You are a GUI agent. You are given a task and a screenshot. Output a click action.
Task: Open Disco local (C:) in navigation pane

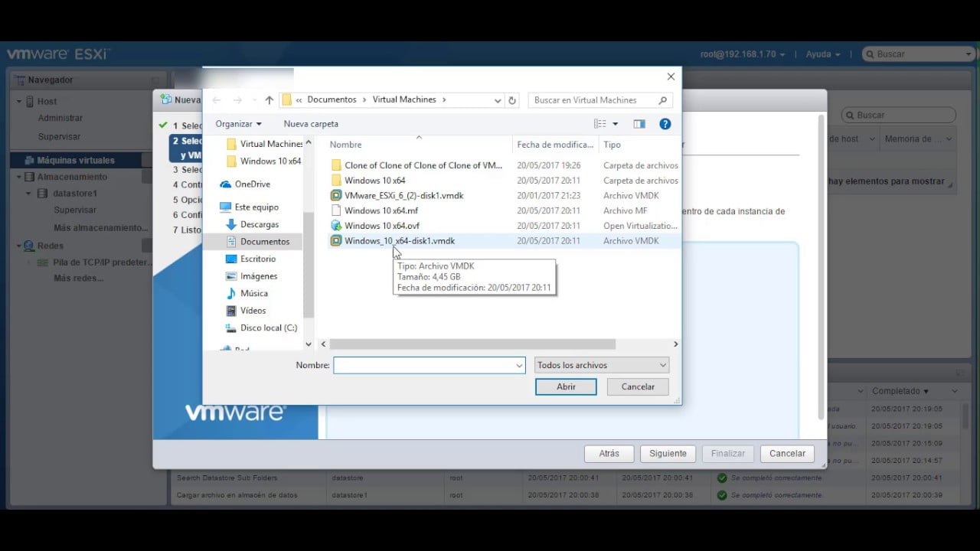point(268,328)
